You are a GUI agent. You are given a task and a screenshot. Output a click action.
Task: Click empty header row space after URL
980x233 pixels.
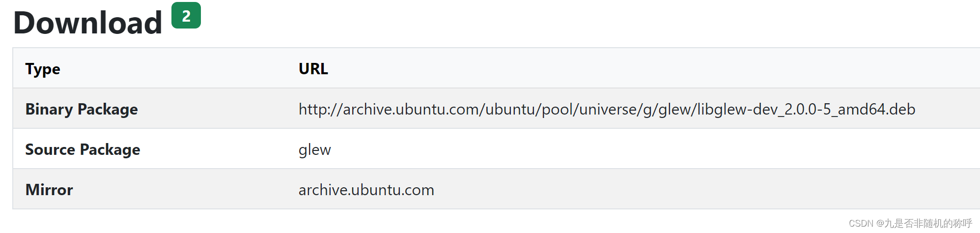click(639, 69)
